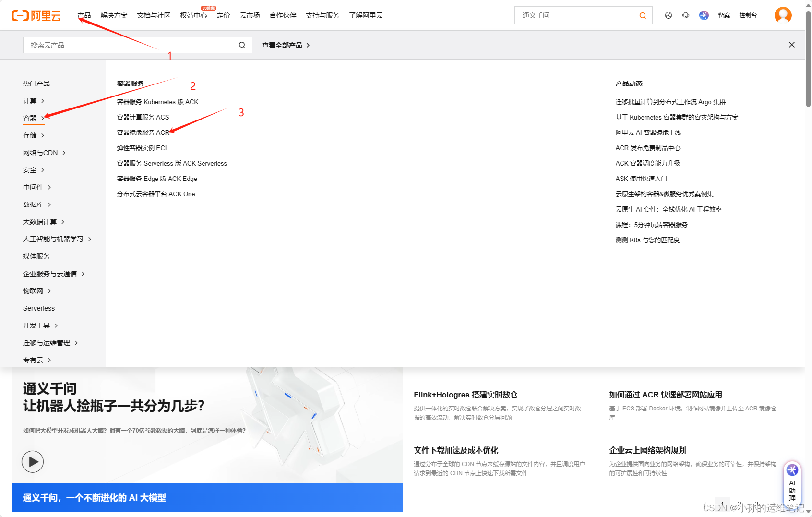Close the product menu panel with X
This screenshot has width=812, height=517.
pos(792,45)
